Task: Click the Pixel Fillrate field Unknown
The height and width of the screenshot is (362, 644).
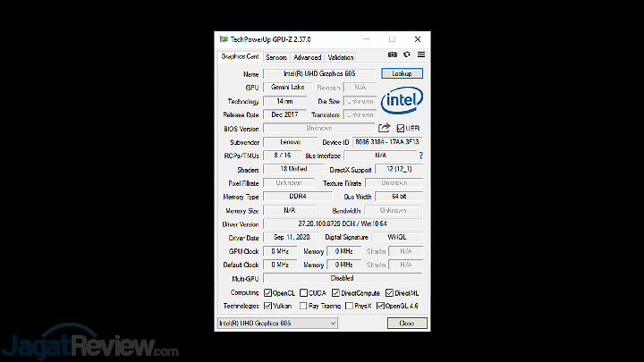Action: click(289, 182)
